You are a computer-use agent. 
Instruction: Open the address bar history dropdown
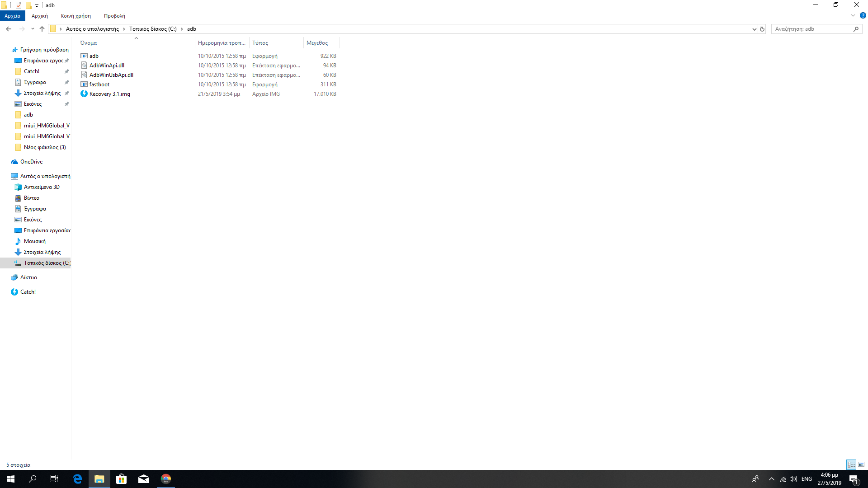pyautogui.click(x=754, y=29)
